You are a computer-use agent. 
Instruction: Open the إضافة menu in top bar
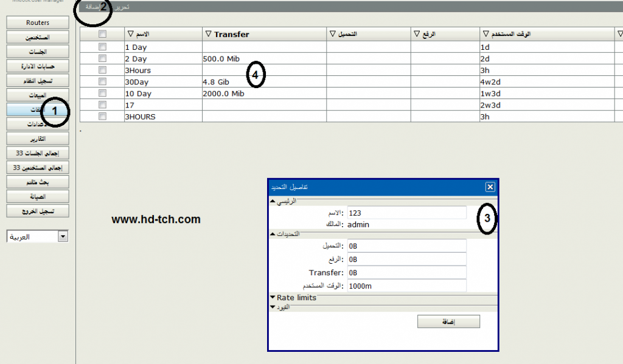92,7
